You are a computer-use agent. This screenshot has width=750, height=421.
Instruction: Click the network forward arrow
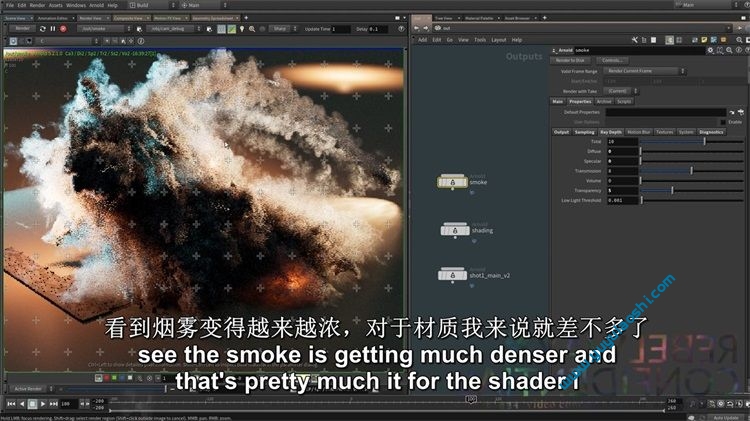coord(425,28)
